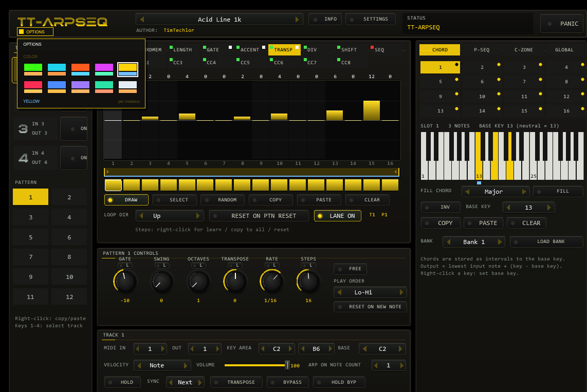Increase BASE KEY 13 with right arrow
This screenshot has width=587, height=392.
[x=549, y=207]
